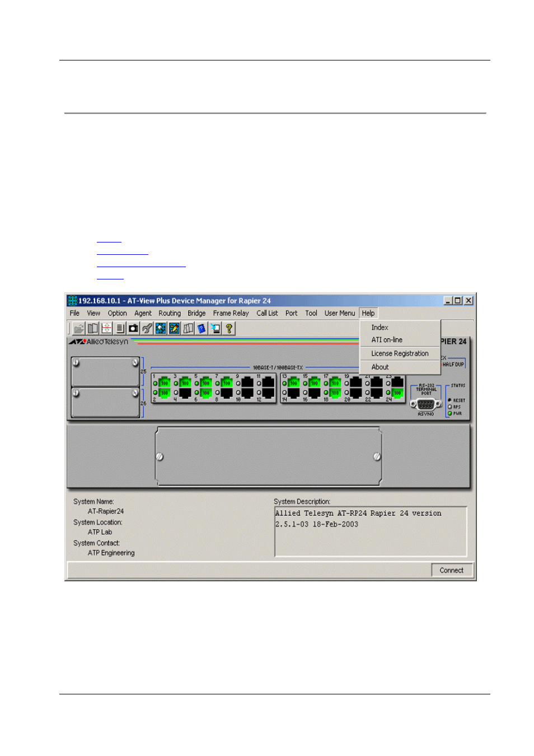Choose License Registration from Help menu
The image size is (534, 756).
[400, 353]
